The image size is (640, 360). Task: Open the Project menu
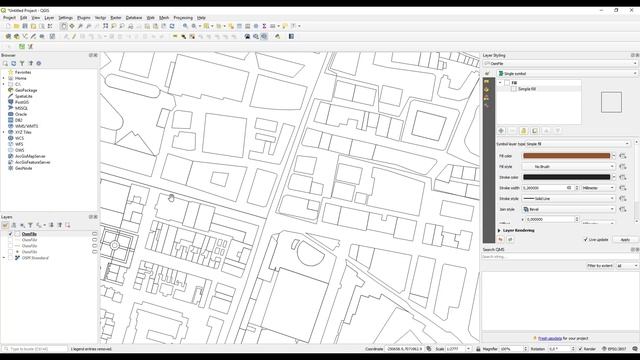click(9, 18)
